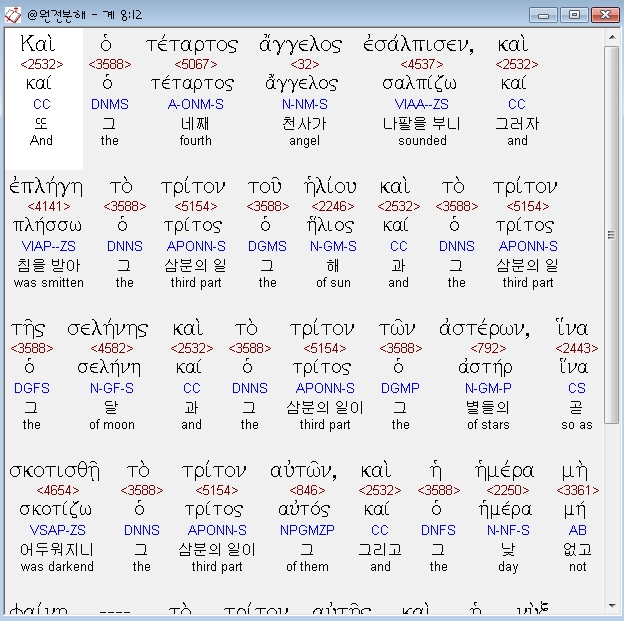Close the window
624x621 pixels.
tap(605, 15)
